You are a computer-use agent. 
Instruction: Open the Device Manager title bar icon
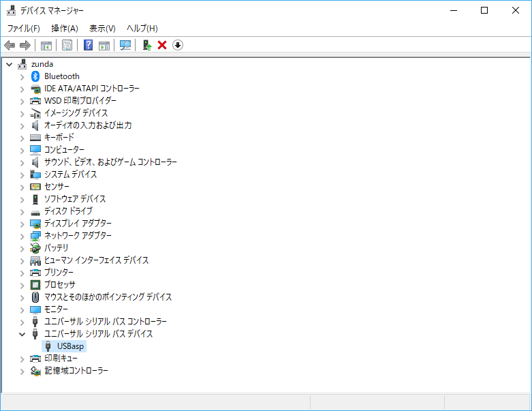tap(11, 10)
